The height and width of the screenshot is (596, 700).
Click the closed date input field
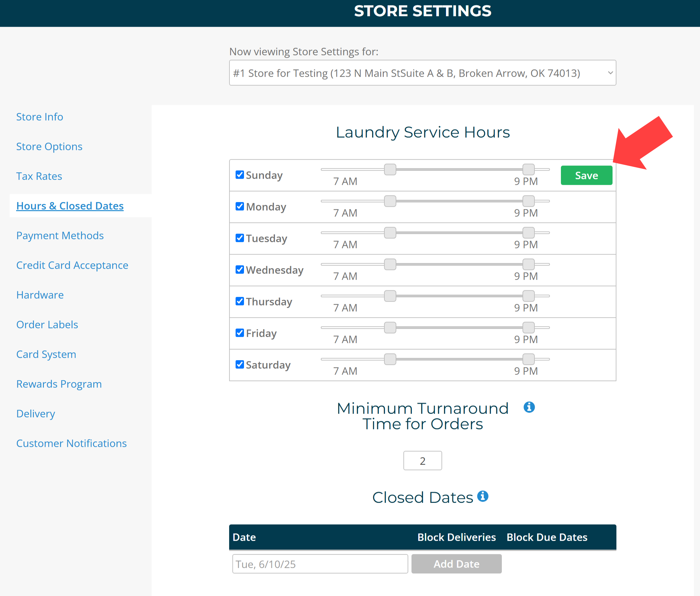(320, 564)
